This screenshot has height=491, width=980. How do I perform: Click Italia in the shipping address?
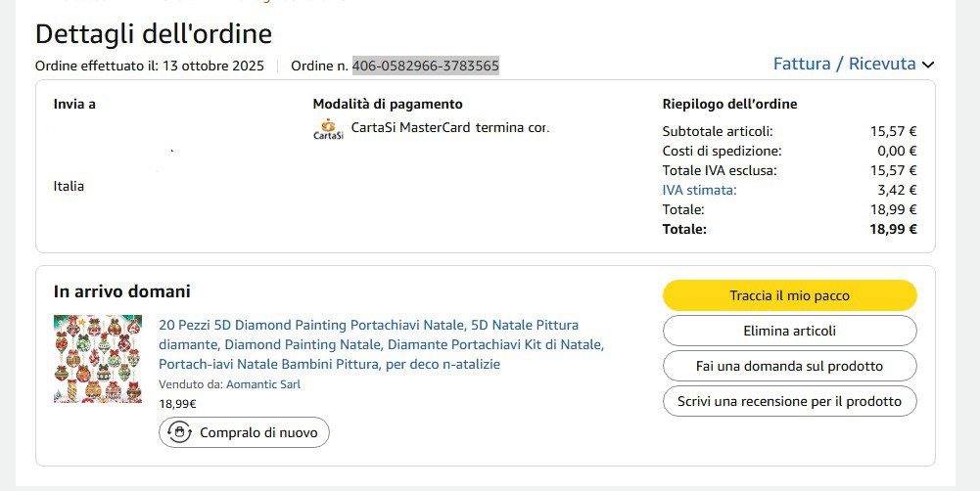tap(69, 186)
